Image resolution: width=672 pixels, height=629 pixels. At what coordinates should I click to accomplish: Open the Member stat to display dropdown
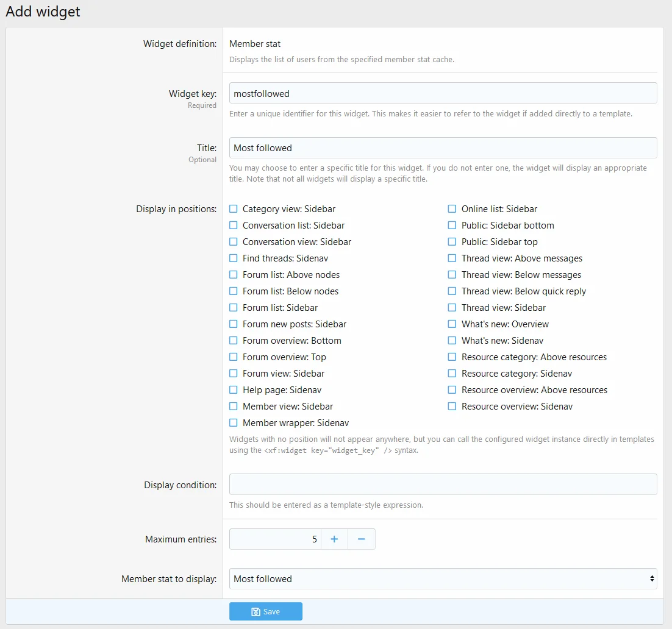(443, 578)
